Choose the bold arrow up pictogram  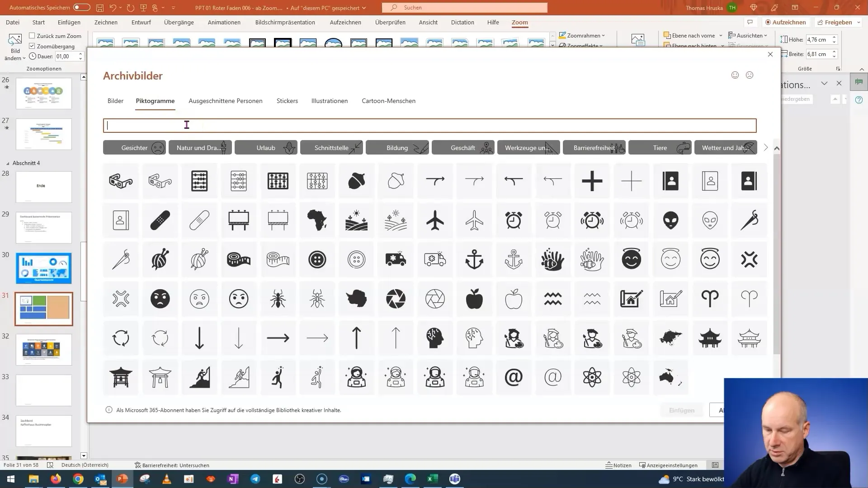coord(356,338)
